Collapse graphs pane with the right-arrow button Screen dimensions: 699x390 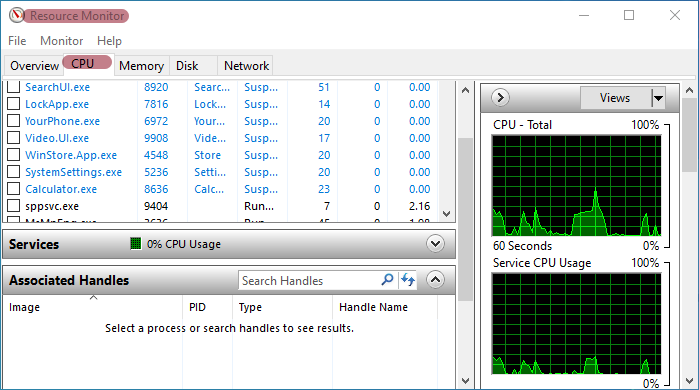(x=500, y=97)
